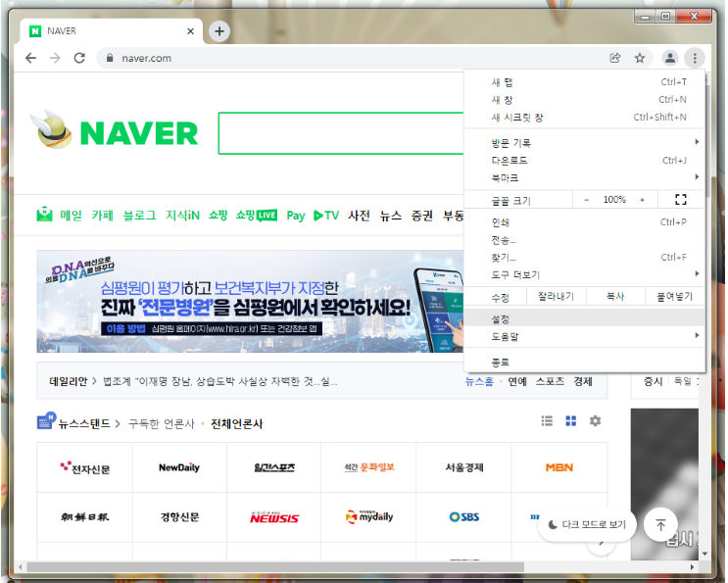Viewport: 728px width, 583px height.
Task: Select 찾기... find option
Action: (584, 257)
